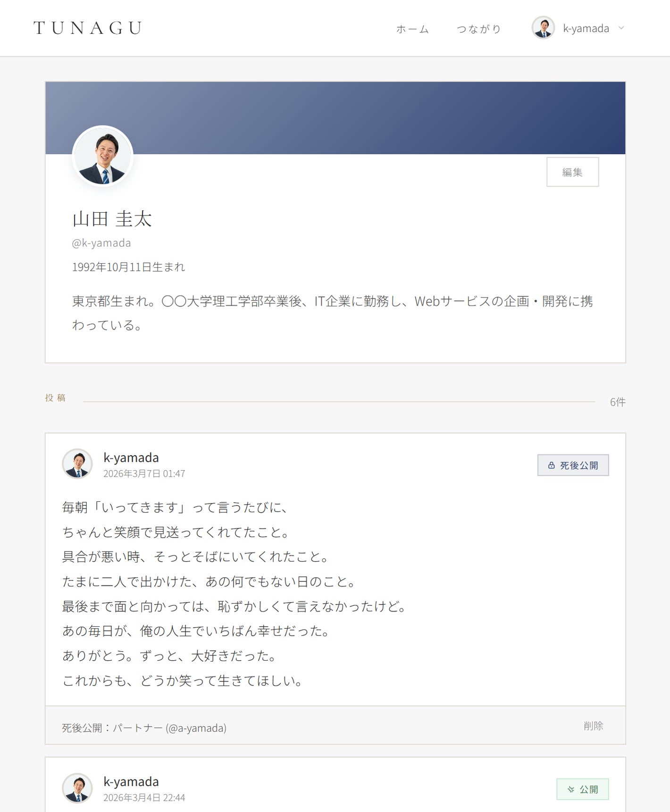
Task: Click k-yamada author name on March 7 post
Action: 131,457
